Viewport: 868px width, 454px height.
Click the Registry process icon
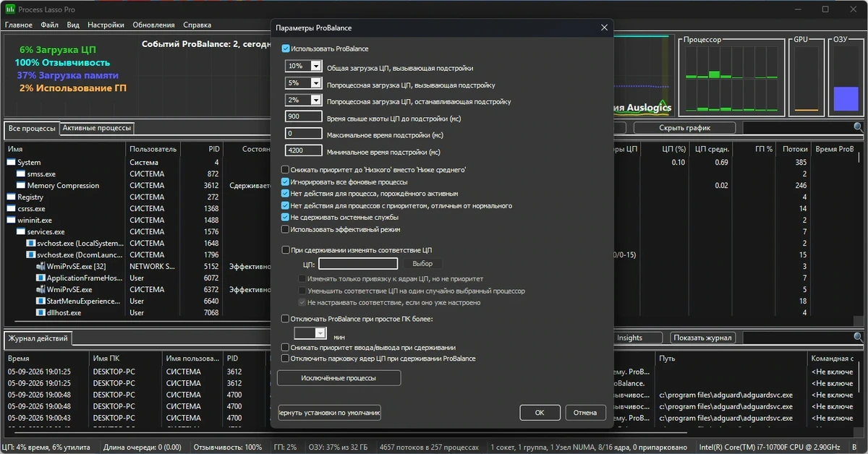[x=11, y=197]
